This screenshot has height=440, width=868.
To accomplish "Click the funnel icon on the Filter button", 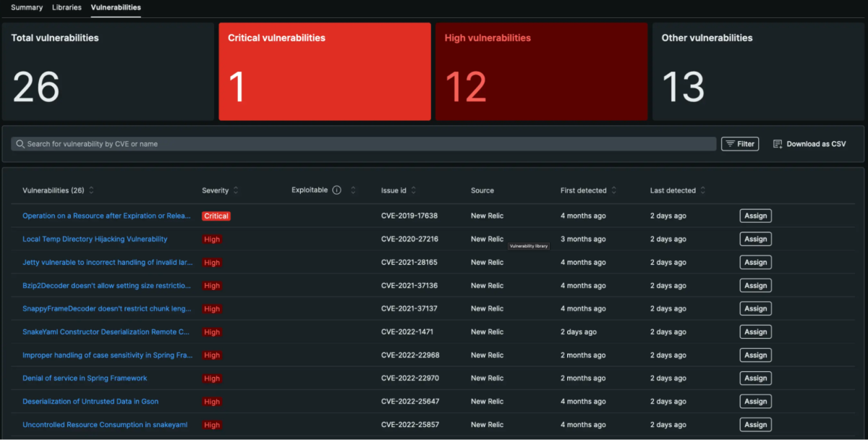I will 729,143.
